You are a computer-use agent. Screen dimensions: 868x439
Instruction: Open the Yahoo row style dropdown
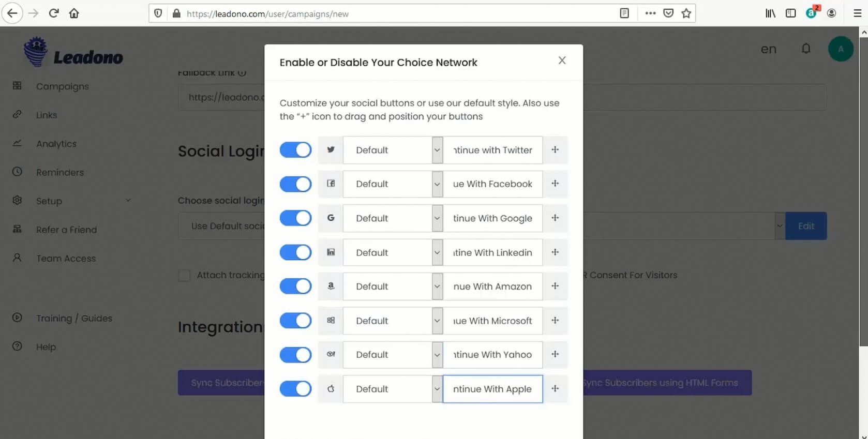[x=393, y=355]
